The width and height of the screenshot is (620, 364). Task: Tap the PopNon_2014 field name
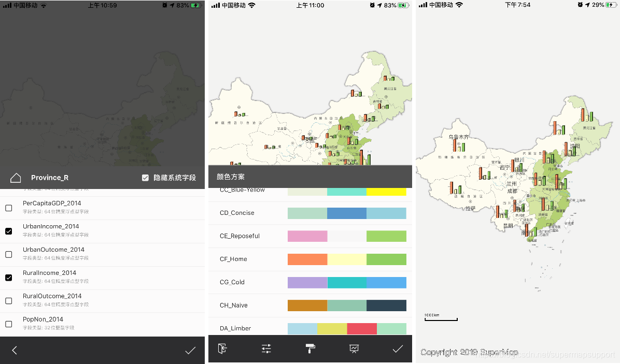[x=43, y=319]
